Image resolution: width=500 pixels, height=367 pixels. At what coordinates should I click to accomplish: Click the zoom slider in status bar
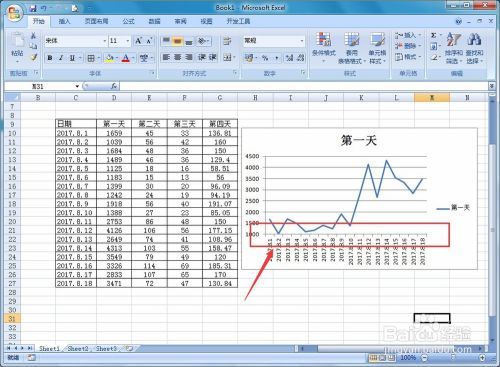(453, 358)
